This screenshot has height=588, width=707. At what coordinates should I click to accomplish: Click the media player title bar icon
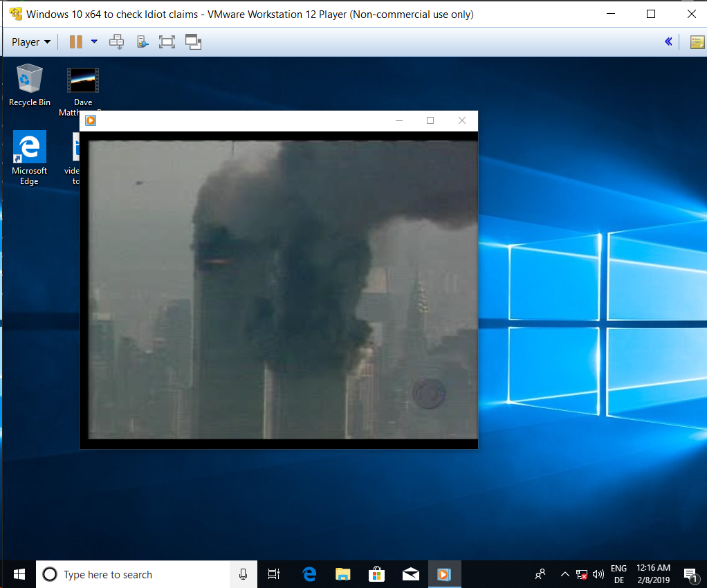pos(91,120)
